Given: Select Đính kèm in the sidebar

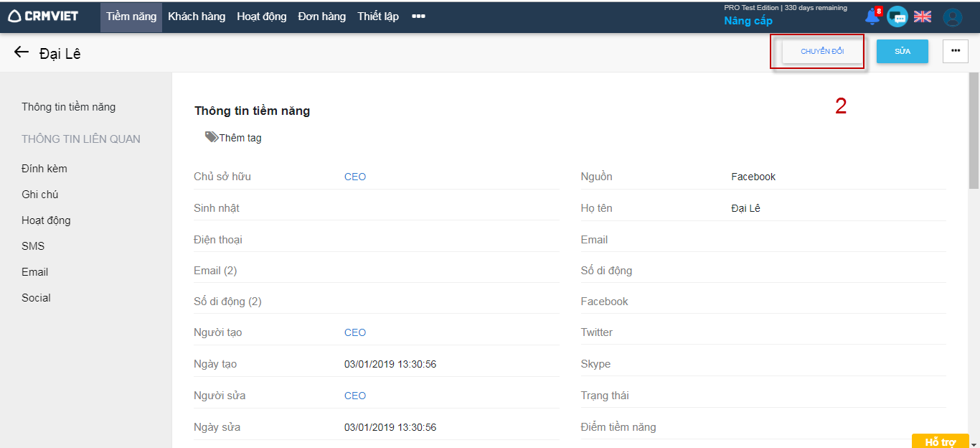Looking at the screenshot, I should [x=44, y=169].
